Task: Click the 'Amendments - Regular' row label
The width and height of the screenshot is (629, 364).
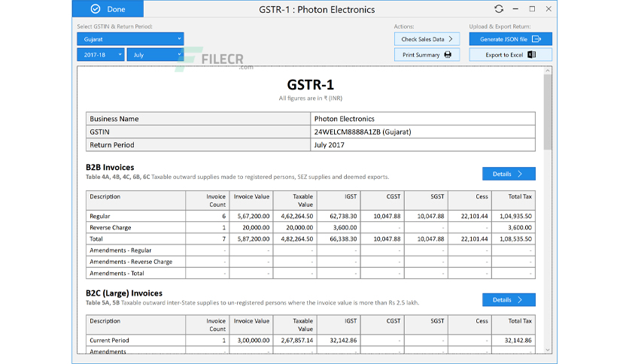Action: [x=120, y=250]
